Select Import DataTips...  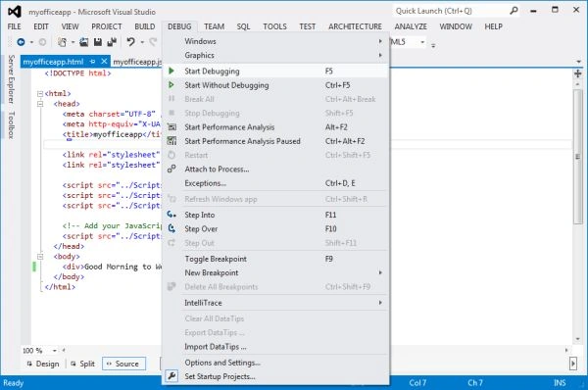[x=276, y=347]
